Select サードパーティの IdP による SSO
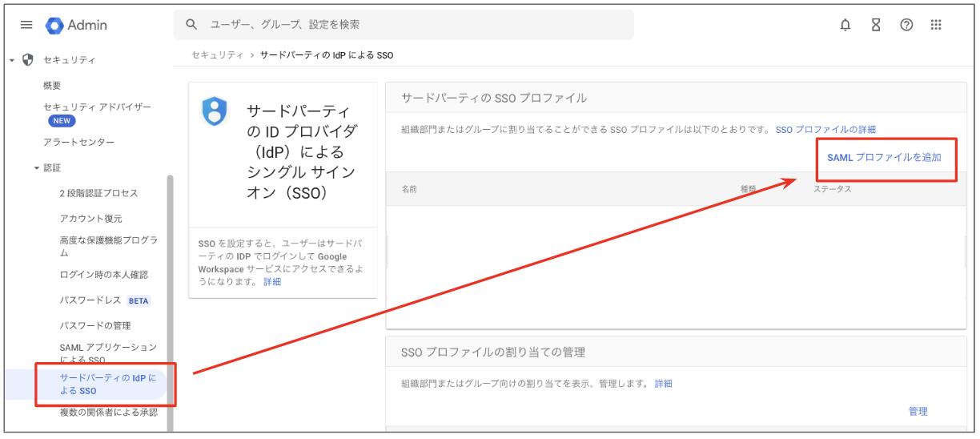The width and height of the screenshot is (980, 439). click(x=108, y=384)
